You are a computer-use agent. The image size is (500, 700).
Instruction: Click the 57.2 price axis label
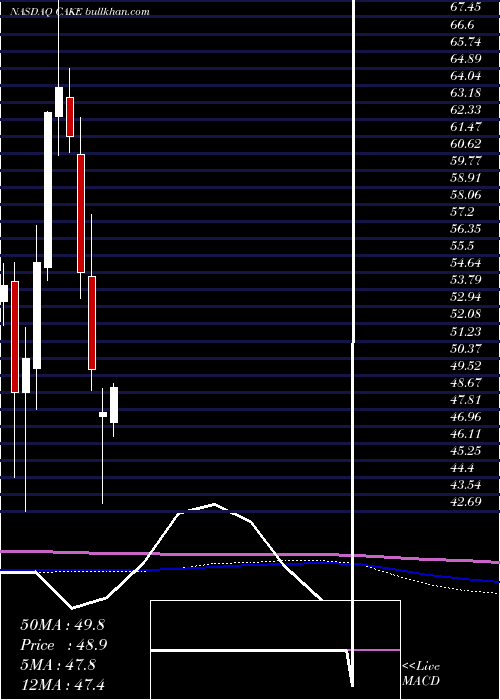462,211
